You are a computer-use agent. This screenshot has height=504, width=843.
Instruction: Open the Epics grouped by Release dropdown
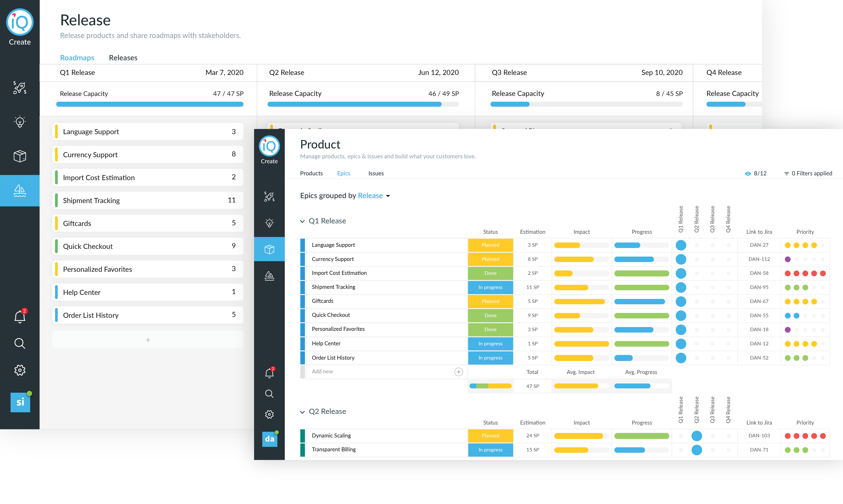coord(374,196)
